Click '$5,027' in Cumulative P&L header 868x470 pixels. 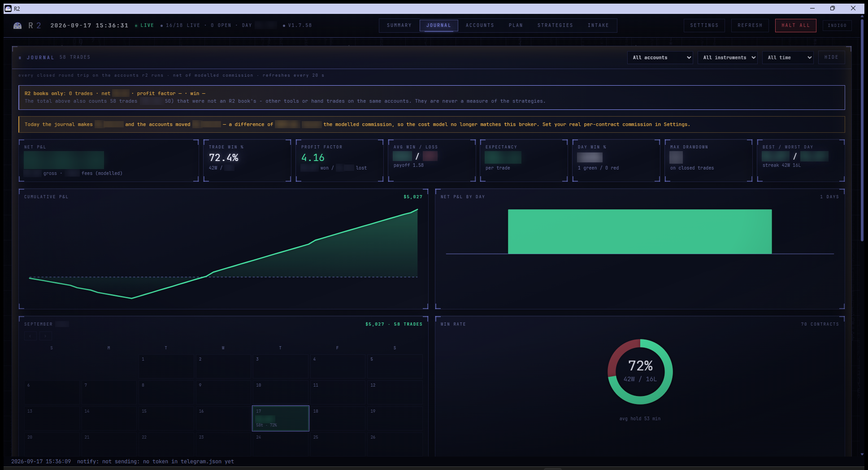[x=413, y=197]
